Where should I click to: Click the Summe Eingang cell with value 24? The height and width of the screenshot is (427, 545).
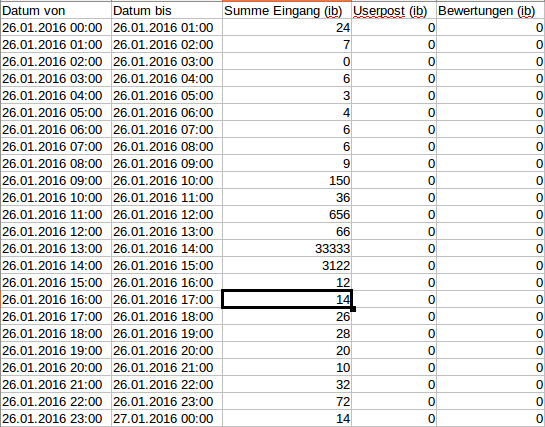287,28
